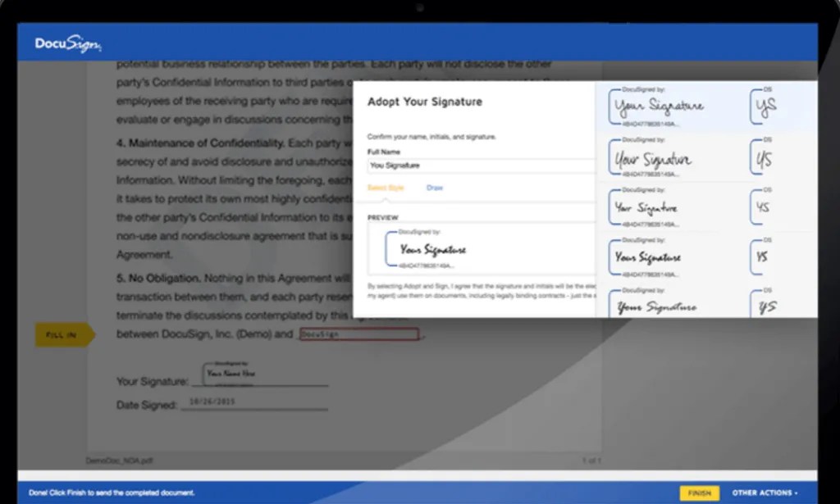Switch to the Draw tab
The image size is (840, 504).
click(435, 188)
